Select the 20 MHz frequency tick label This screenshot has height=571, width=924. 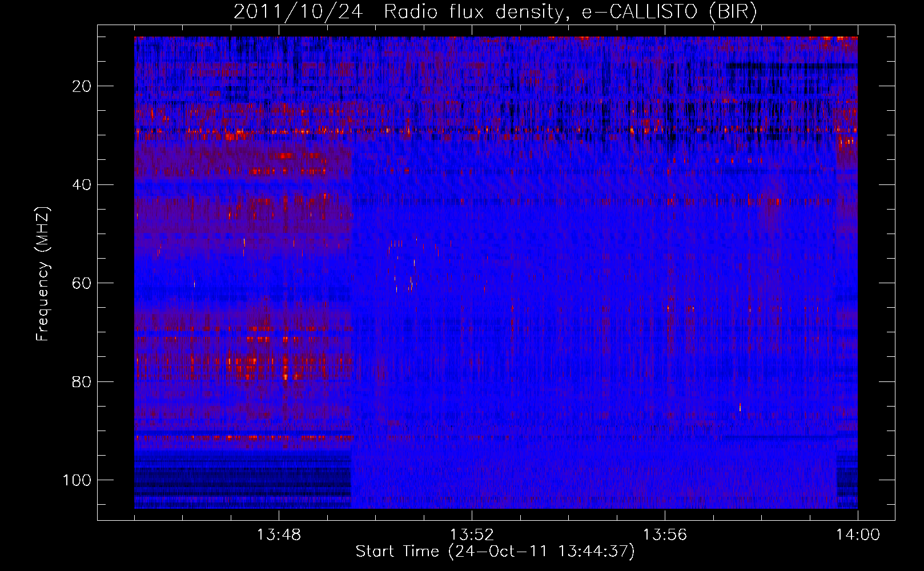(82, 86)
